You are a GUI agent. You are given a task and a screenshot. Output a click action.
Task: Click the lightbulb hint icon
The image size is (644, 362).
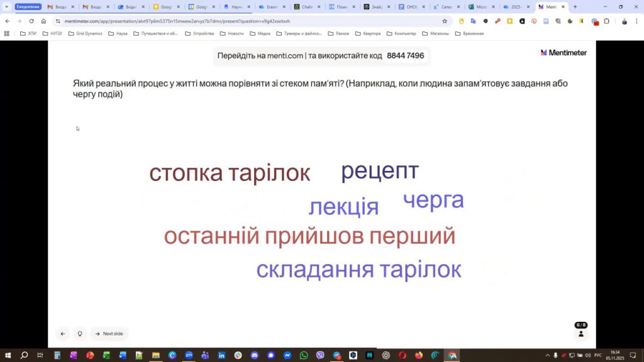click(80, 334)
